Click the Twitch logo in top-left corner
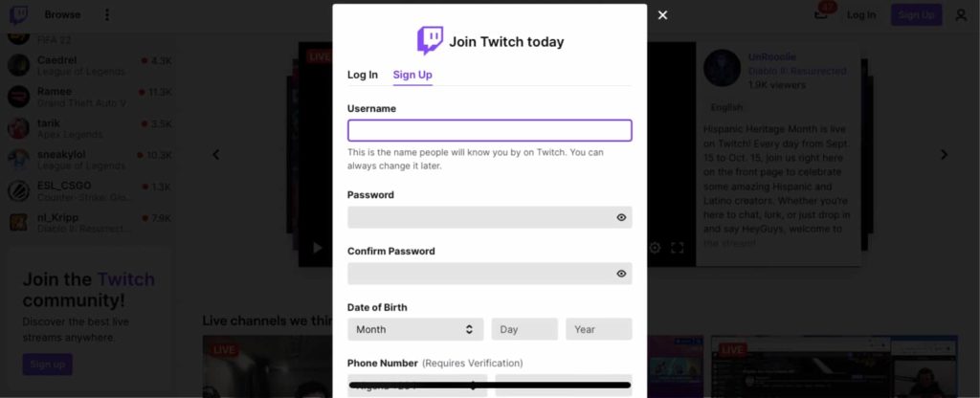This screenshot has width=980, height=398. click(x=18, y=15)
